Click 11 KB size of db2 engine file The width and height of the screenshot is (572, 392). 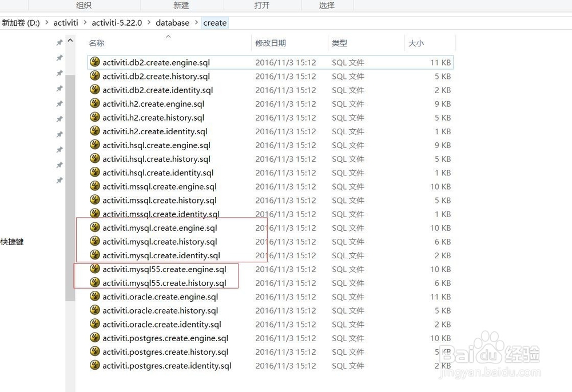(x=440, y=62)
